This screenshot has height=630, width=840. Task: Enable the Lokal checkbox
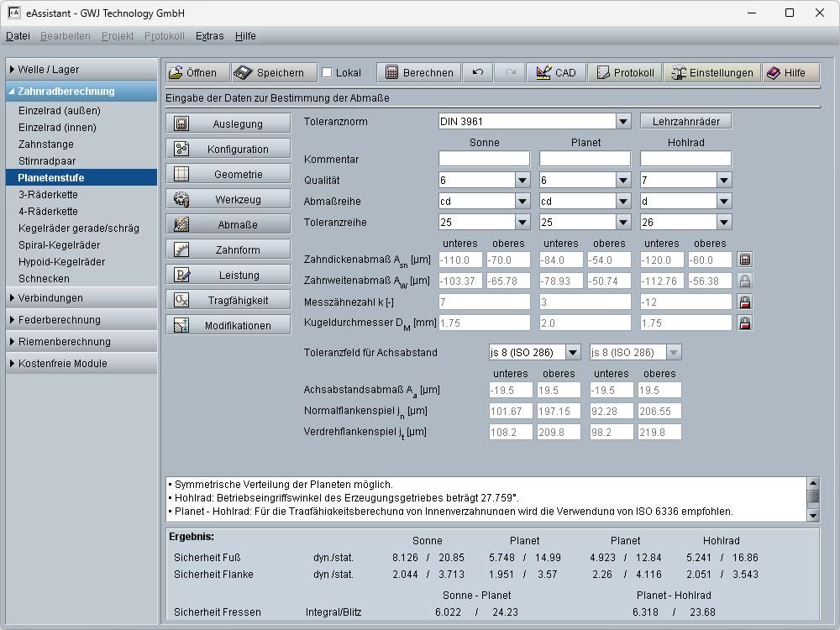point(328,73)
